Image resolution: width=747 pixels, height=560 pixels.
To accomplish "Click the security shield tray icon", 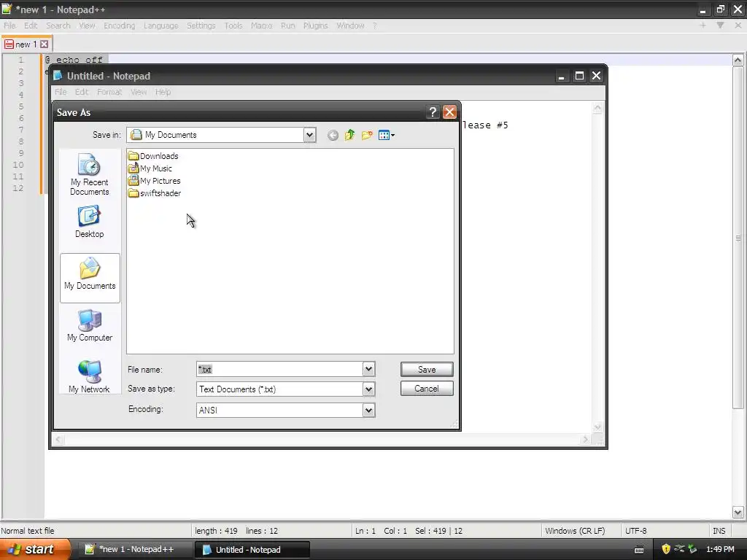I will coord(666,549).
